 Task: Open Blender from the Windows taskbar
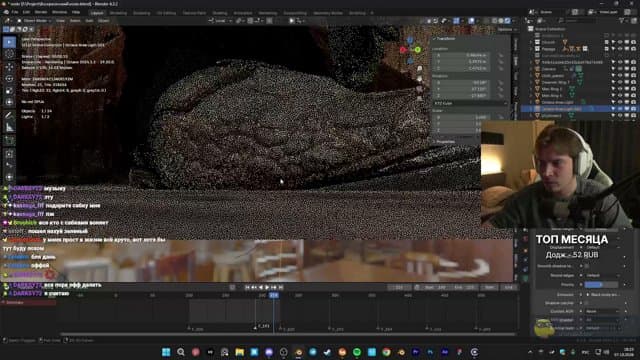click(298, 352)
